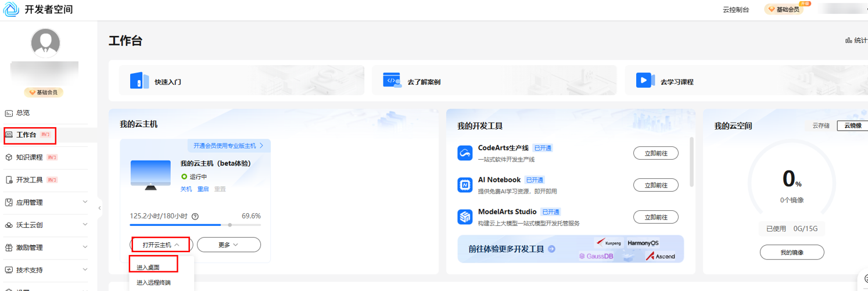Click the 重置 link
This screenshot has height=291, width=868.
[x=220, y=189]
